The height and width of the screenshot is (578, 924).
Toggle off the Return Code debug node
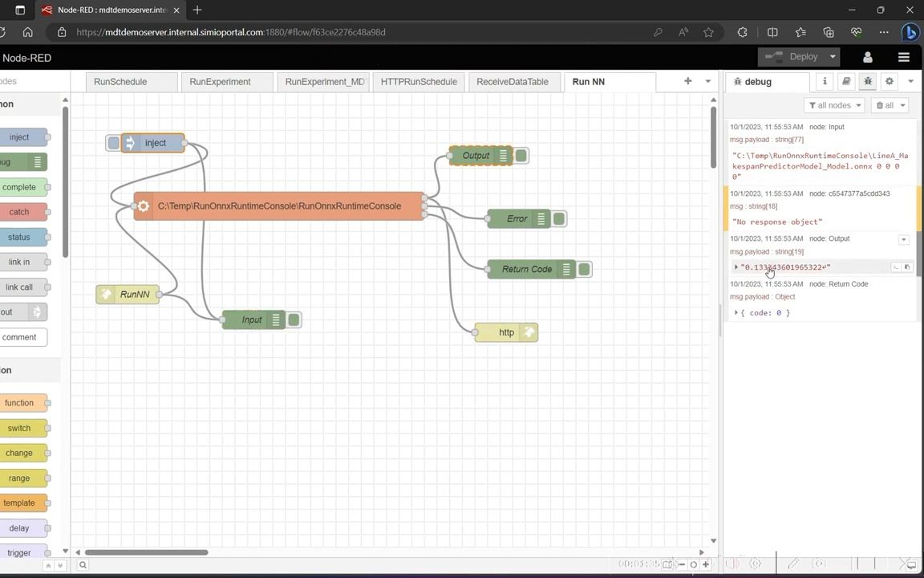tap(584, 269)
